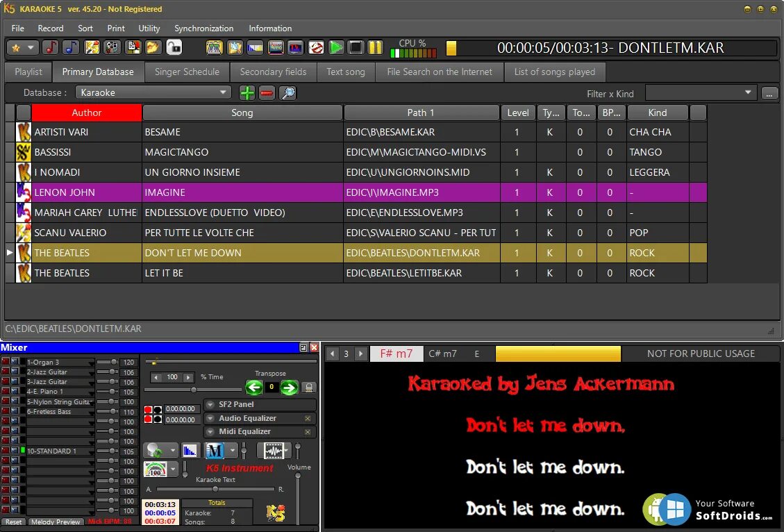The image size is (784, 532).
Task: Toggle the Audio Equalizer checkbox
Action: [x=308, y=418]
